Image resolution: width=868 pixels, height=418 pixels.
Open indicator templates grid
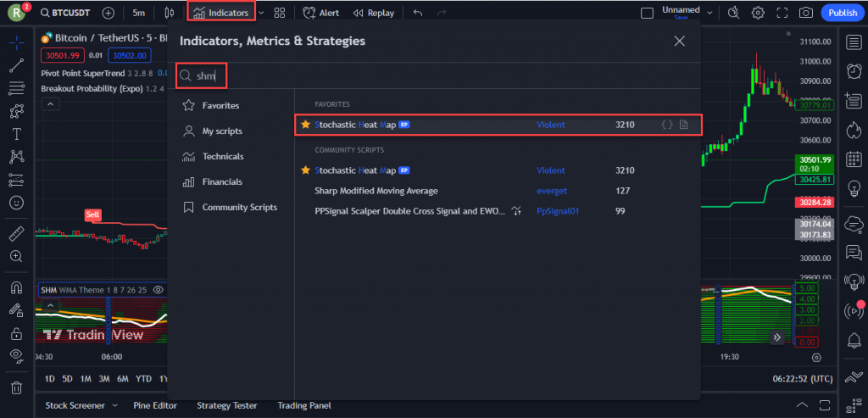tap(280, 13)
